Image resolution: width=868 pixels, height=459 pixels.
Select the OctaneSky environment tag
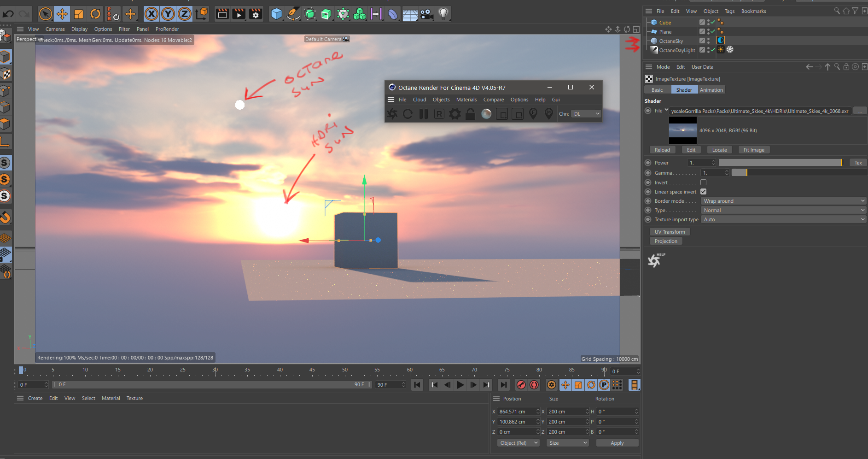[x=721, y=41]
